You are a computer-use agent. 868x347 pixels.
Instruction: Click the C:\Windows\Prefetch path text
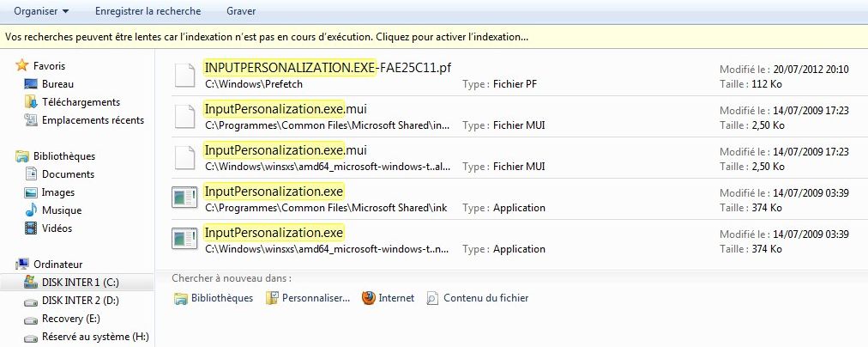coord(254,84)
